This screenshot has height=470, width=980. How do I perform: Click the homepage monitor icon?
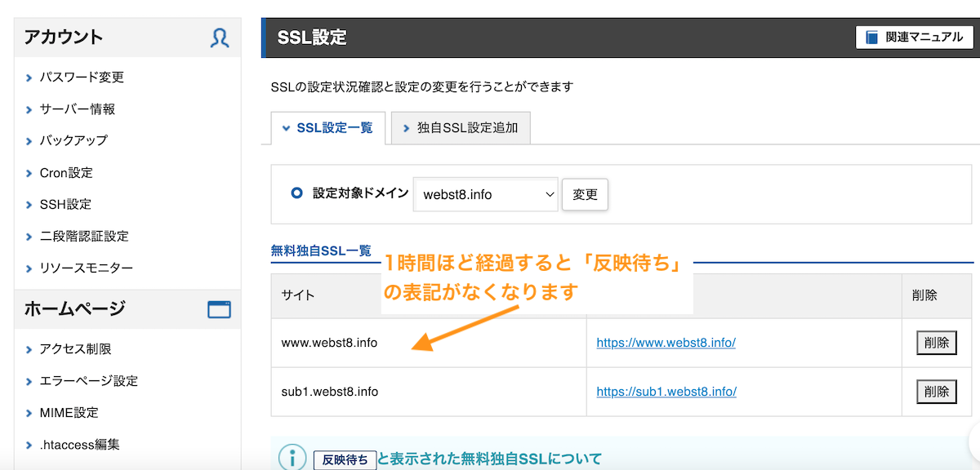point(219,309)
